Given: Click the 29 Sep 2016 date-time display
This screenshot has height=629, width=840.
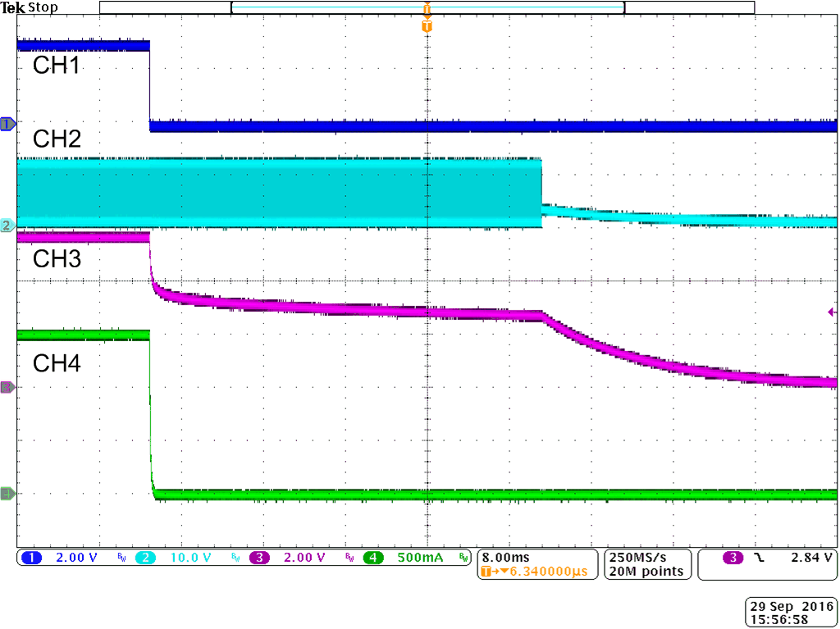Looking at the screenshot, I should point(789,611).
